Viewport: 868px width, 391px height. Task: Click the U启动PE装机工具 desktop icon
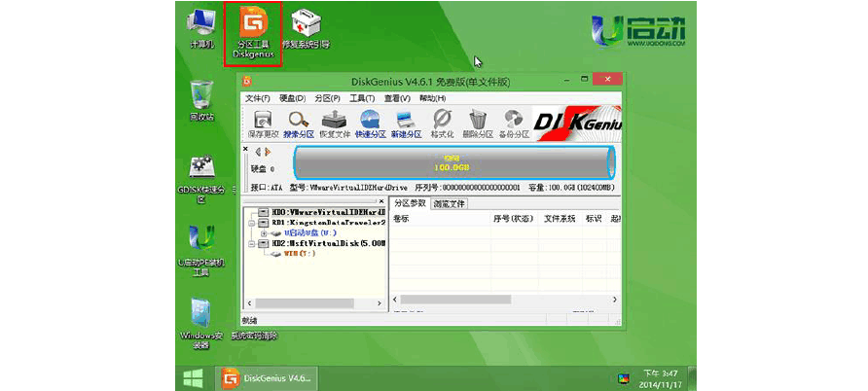(x=201, y=252)
